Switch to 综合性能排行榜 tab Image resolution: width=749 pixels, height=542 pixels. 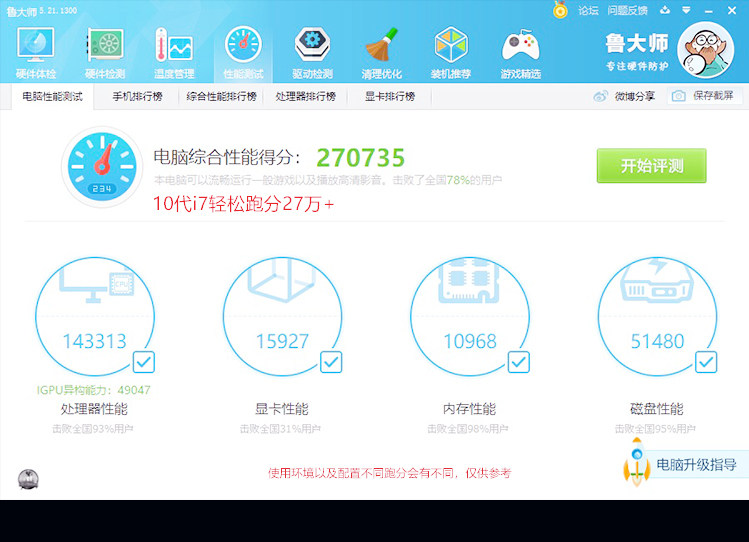222,96
